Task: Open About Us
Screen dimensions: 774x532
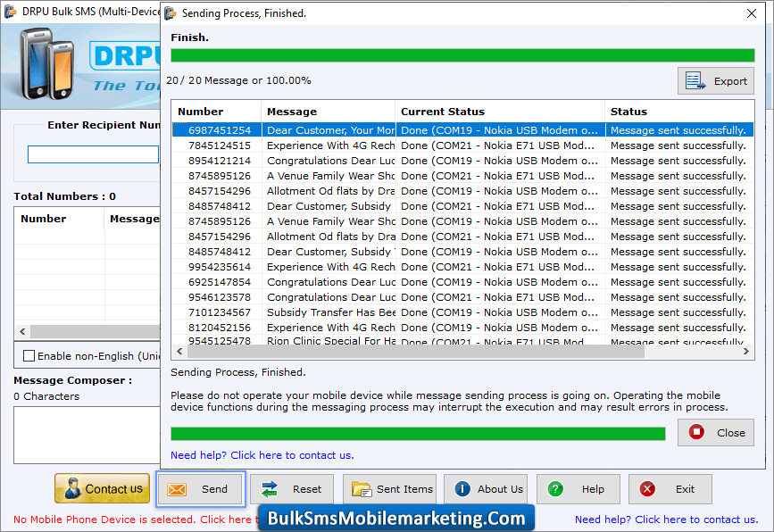Action: tap(486, 489)
